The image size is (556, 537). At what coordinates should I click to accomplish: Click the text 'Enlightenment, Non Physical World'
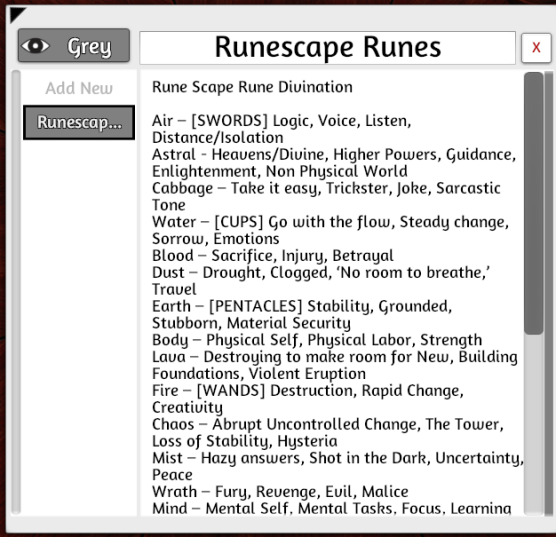point(279,171)
